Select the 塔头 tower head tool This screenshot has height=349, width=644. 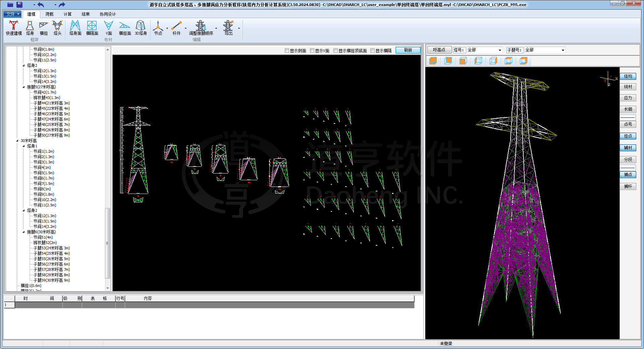tap(57, 28)
